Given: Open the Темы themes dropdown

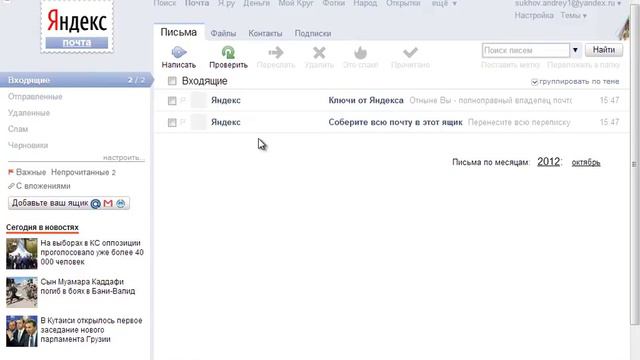Looking at the screenshot, I should tap(573, 16).
